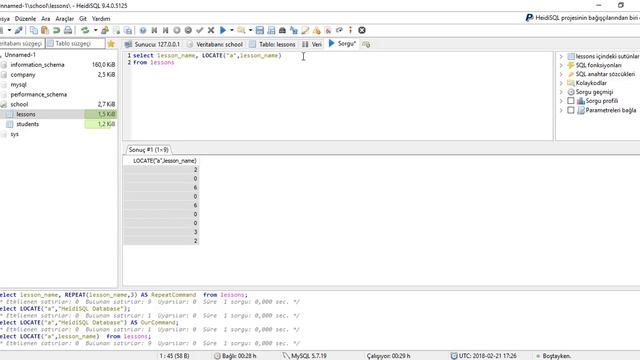Image resolution: width=640 pixels, height=360 pixels.
Task: Open the Araçlar menu
Action: click(64, 19)
